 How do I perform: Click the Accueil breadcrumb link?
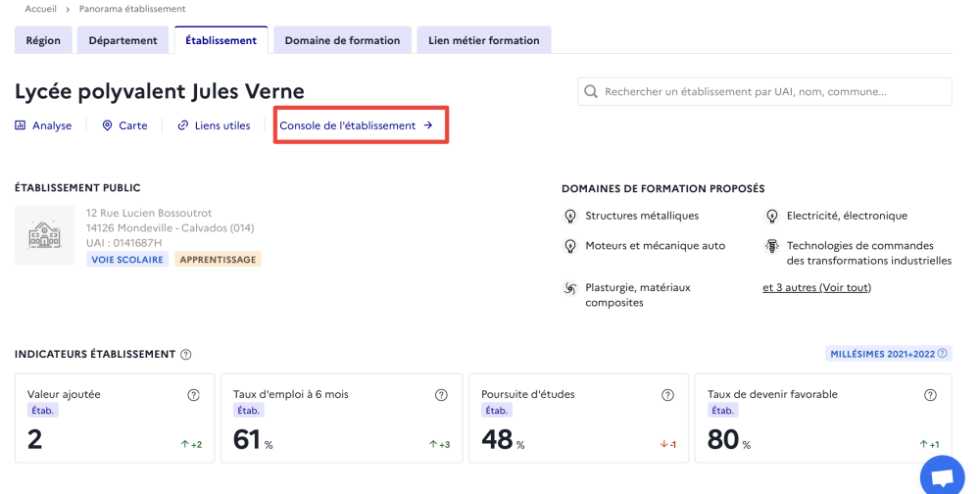click(40, 9)
